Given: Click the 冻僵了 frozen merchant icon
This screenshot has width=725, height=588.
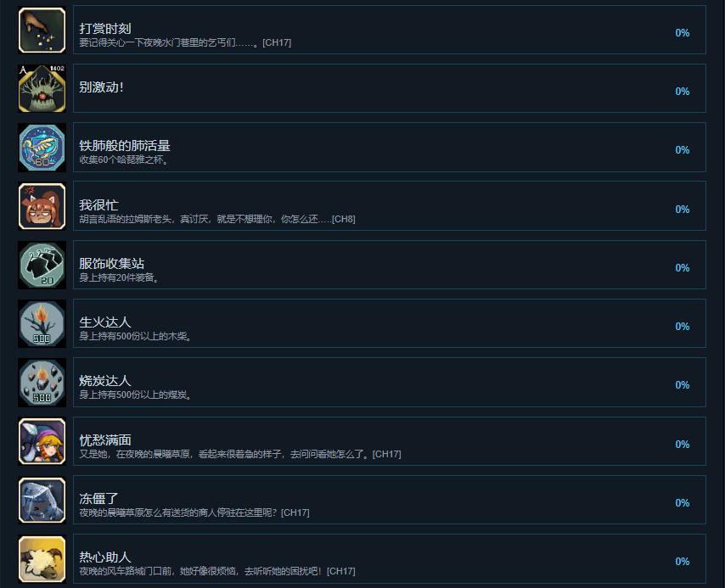Looking at the screenshot, I should (x=42, y=500).
